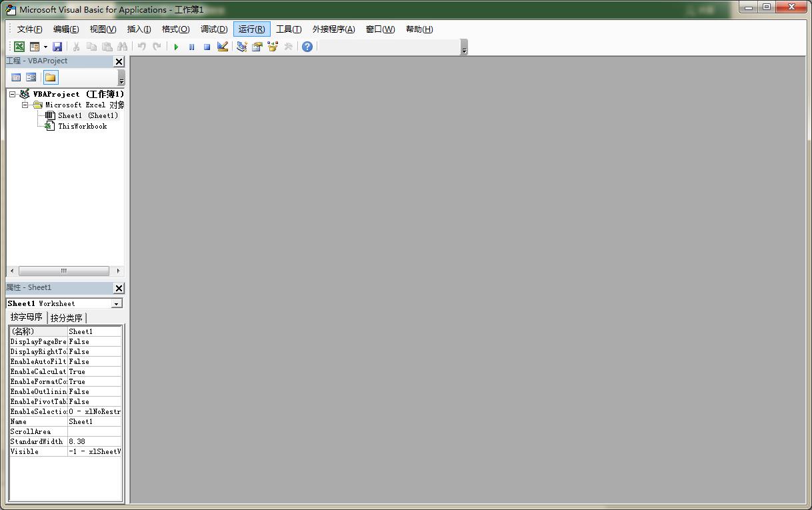Click the EnableCalculation value True
812x510 pixels.
point(95,371)
